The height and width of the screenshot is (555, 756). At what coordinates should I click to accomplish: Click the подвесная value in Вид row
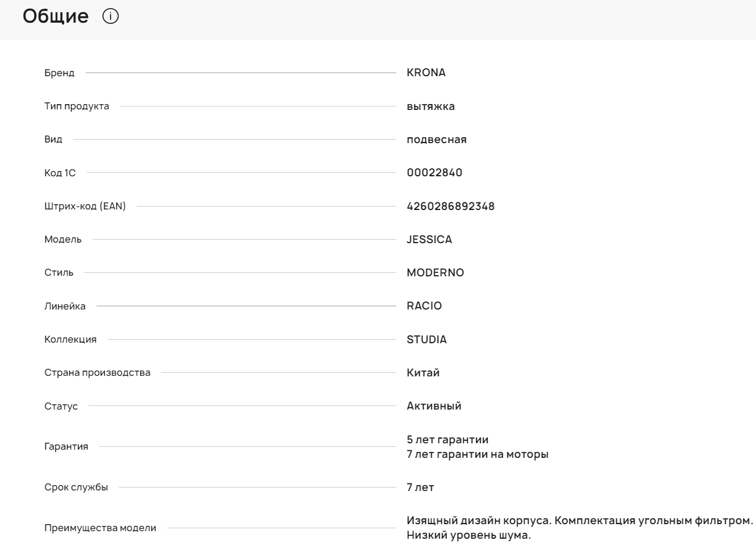click(436, 140)
